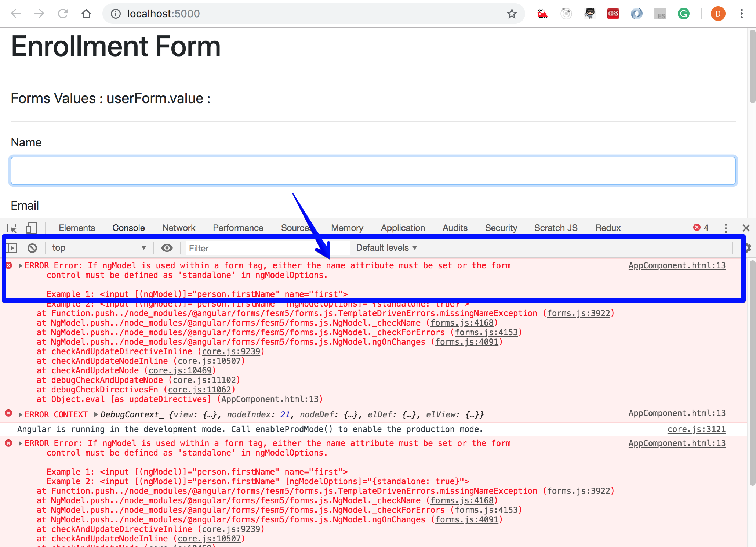Open core.js:3121 source link

coord(696,430)
